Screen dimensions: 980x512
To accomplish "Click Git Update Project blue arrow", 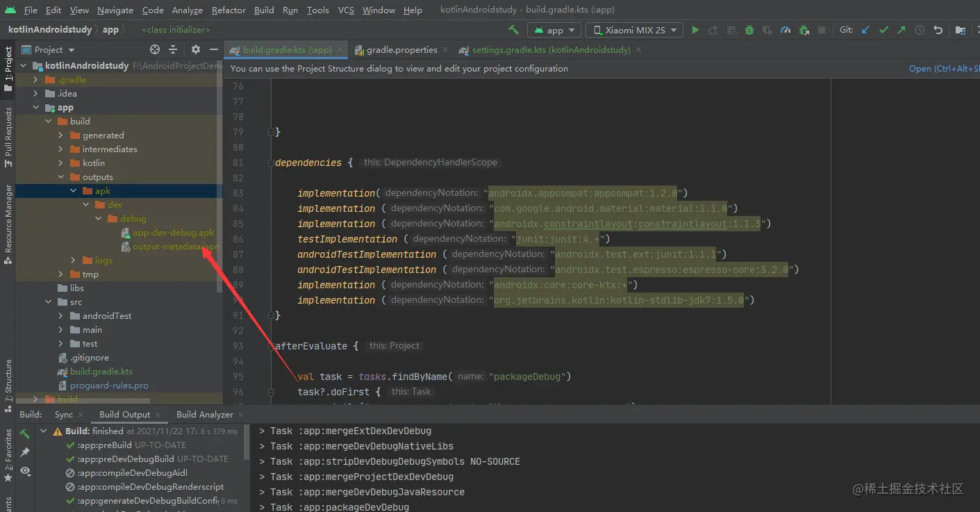I will click(865, 30).
